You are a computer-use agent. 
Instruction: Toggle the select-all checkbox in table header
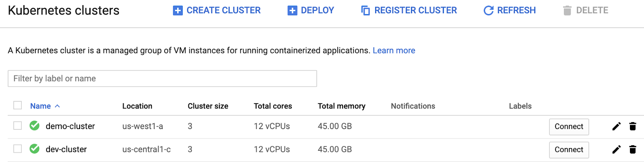(x=18, y=105)
